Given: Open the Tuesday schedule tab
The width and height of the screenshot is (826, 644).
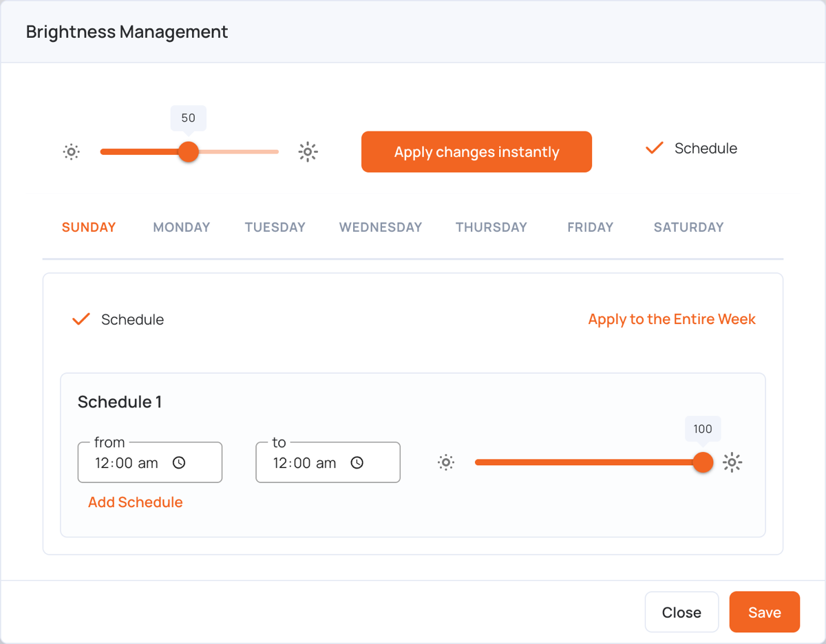Looking at the screenshot, I should pyautogui.click(x=275, y=227).
